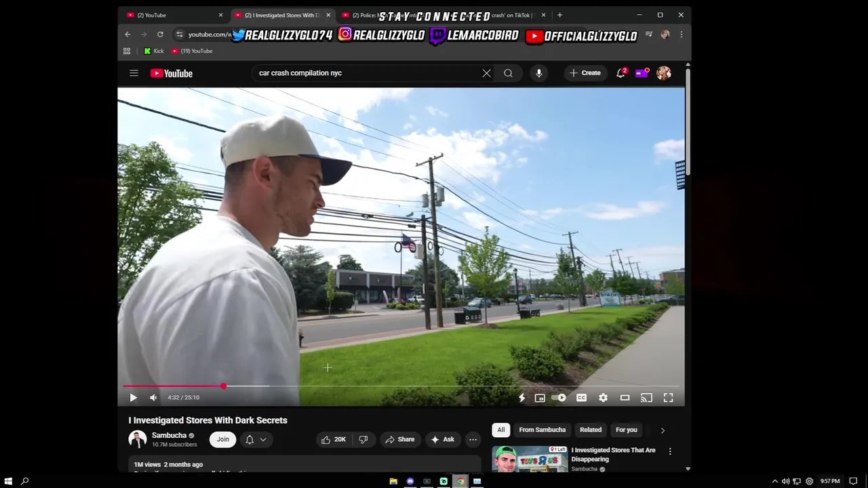Screen dimensions: 868x488
Task: Click Chrome's forward arrow button
Action: point(144,35)
